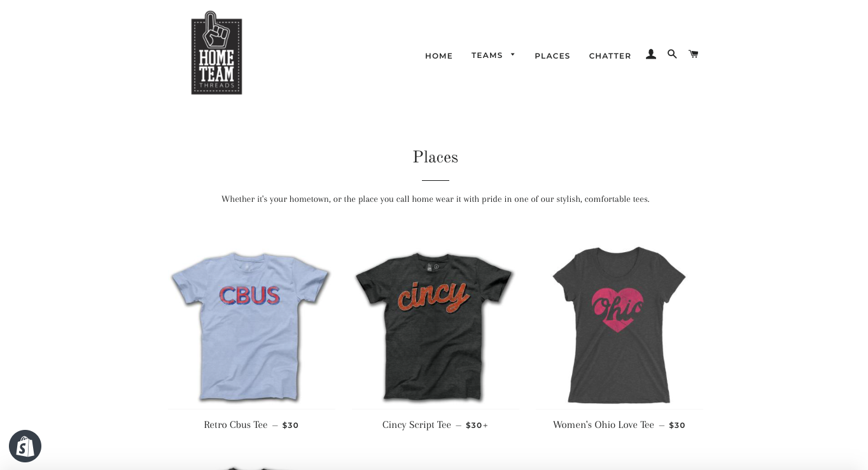
Task: Click the Home Team Threads logo
Action: click(x=216, y=53)
